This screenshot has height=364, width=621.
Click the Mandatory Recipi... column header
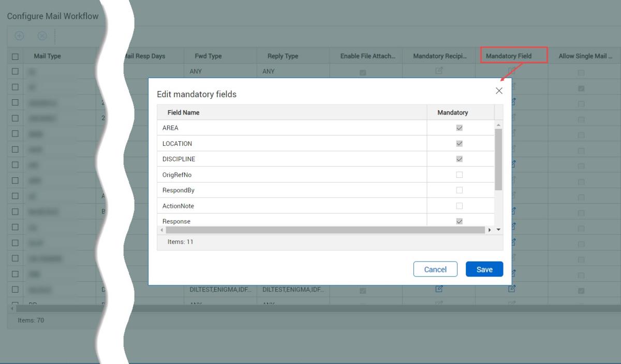click(x=440, y=56)
